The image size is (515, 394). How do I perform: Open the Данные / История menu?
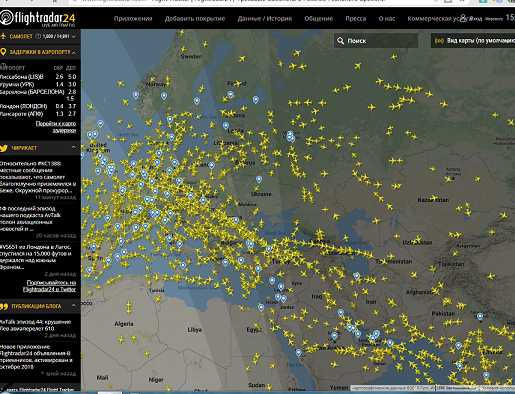point(265,19)
